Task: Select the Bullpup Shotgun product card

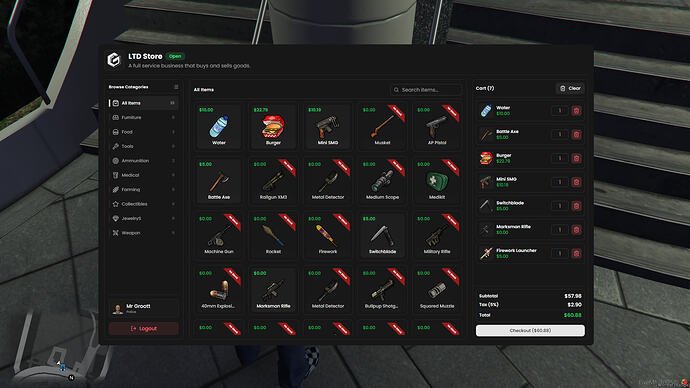Action: click(x=382, y=290)
